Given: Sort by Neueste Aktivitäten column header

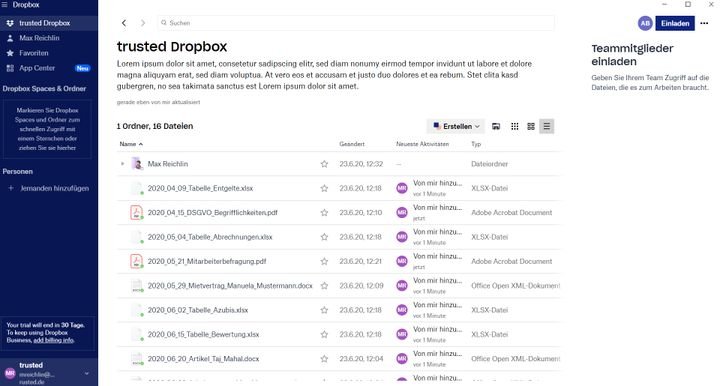Looking at the screenshot, I should (x=422, y=144).
